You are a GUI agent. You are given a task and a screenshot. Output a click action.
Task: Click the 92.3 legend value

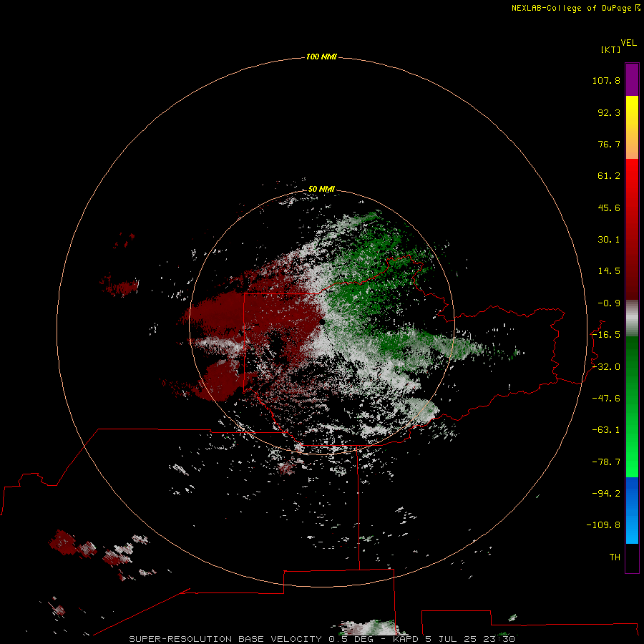(x=609, y=112)
